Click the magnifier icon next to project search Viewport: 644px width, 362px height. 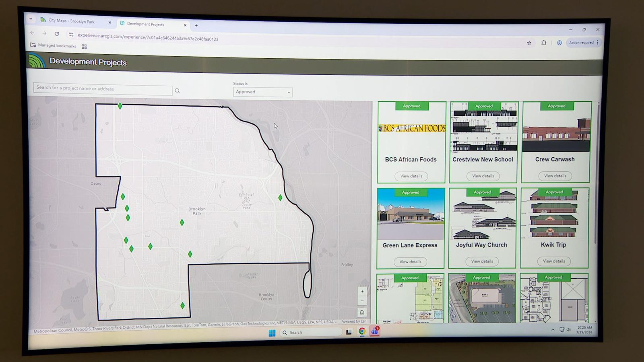(x=178, y=90)
